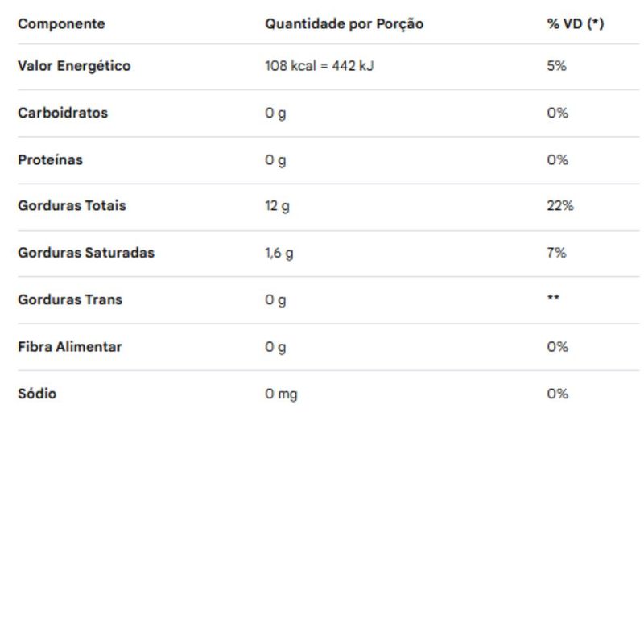Click the 1,6 g saturated fat value

[279, 254]
